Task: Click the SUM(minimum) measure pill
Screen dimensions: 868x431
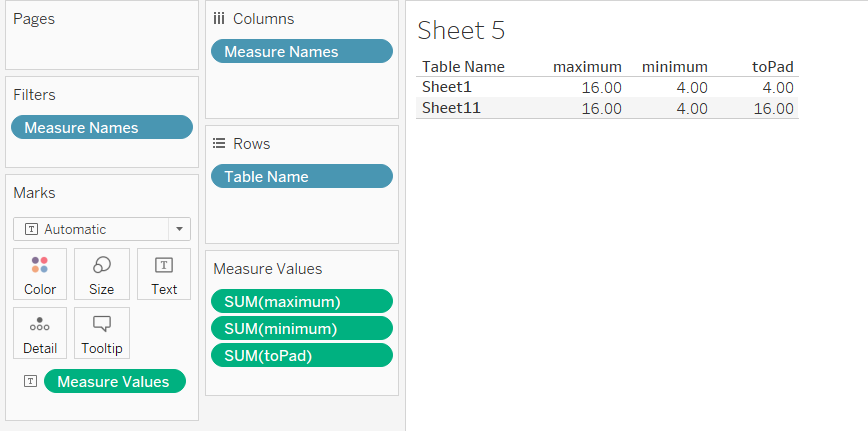Action: tap(301, 328)
